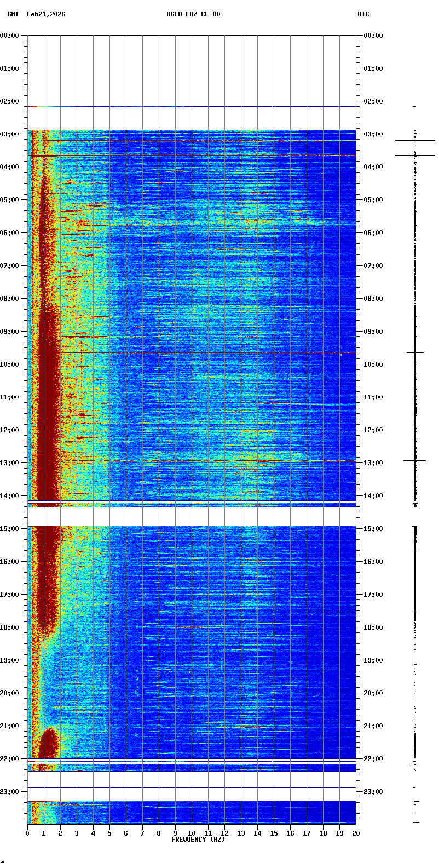Select the 13:00 mark on right time axis
439x868 pixels.
click(373, 463)
